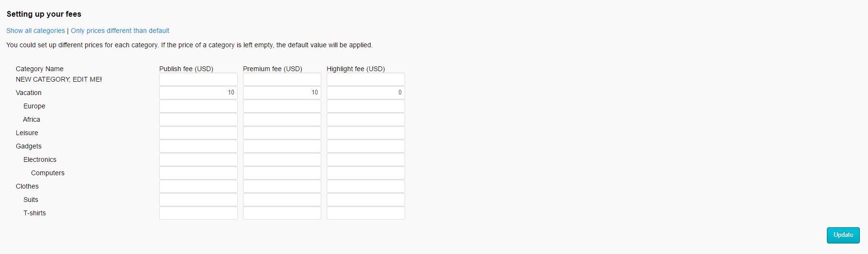Select Suits premium fee field

click(x=282, y=200)
